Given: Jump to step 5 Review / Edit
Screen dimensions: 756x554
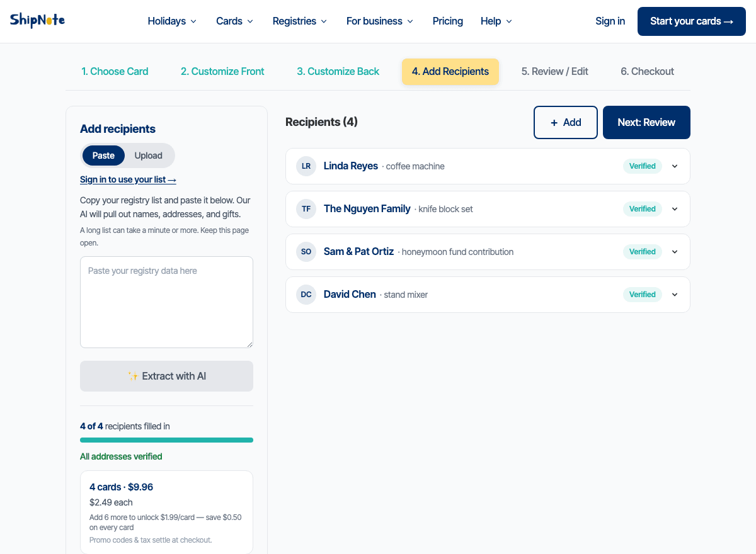Looking at the screenshot, I should pos(555,72).
